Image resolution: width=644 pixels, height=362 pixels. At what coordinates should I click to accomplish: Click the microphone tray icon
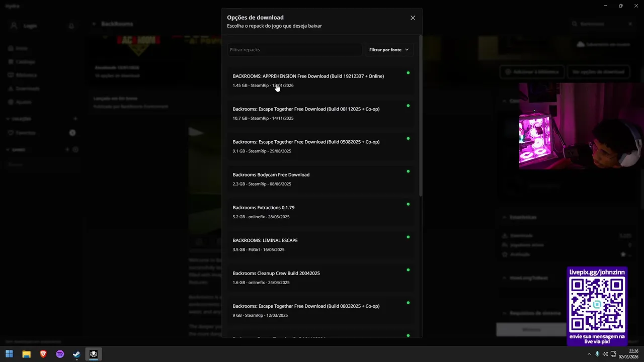click(x=597, y=354)
